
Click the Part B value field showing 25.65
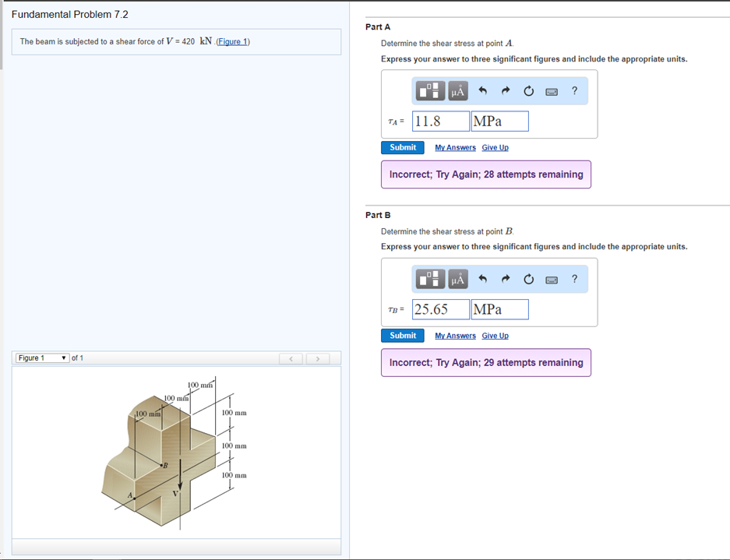tap(441, 309)
